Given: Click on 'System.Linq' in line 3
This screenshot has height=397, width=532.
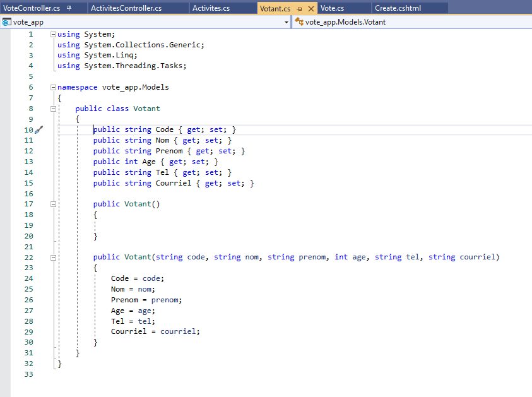Looking at the screenshot, I should pos(109,55).
